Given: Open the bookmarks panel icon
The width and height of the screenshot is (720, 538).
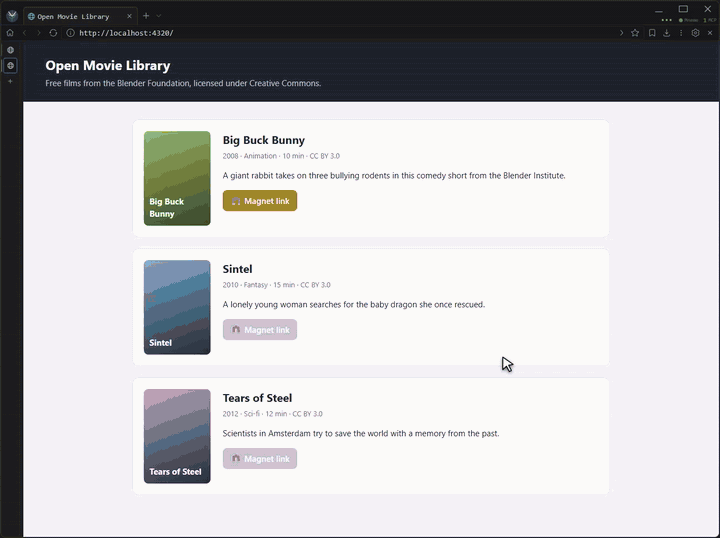Looking at the screenshot, I should point(652,33).
